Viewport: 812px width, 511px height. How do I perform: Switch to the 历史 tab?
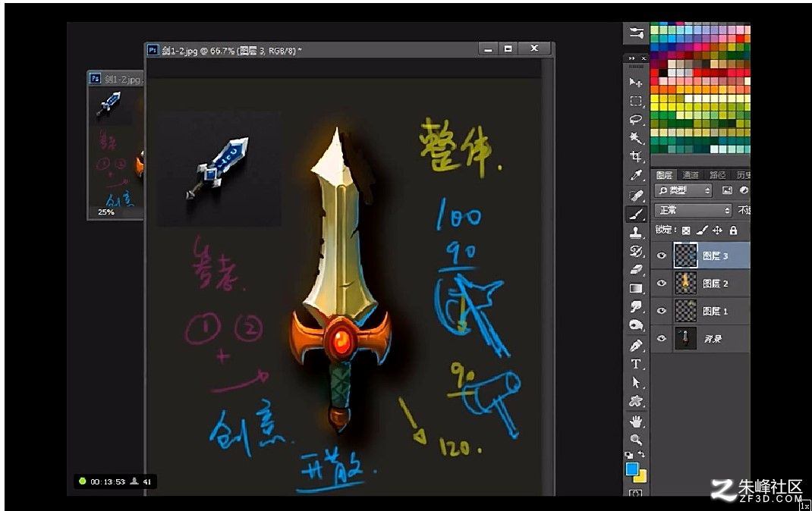(743, 175)
